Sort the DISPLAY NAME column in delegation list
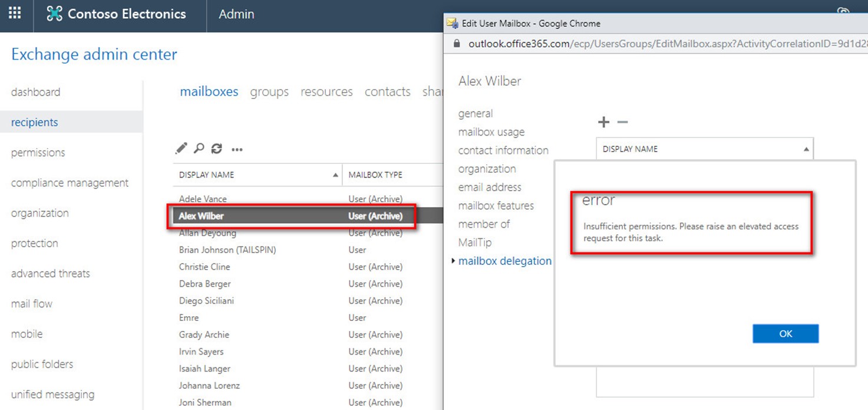This screenshot has width=868, height=410. [705, 149]
